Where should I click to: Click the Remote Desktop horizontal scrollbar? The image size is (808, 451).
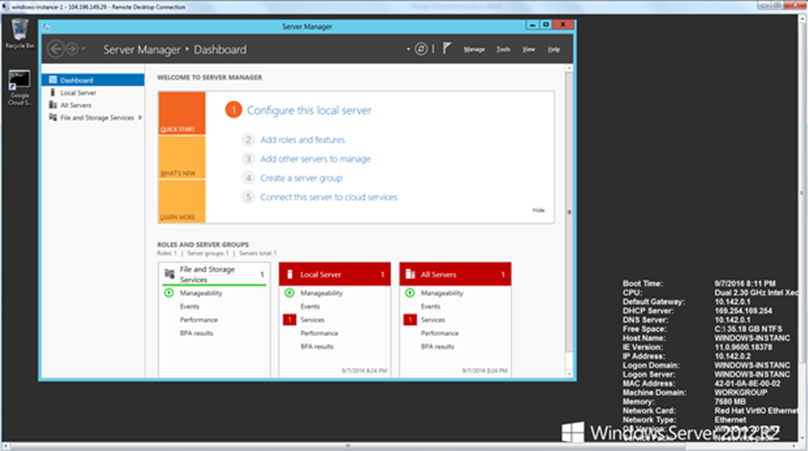[x=347, y=446]
